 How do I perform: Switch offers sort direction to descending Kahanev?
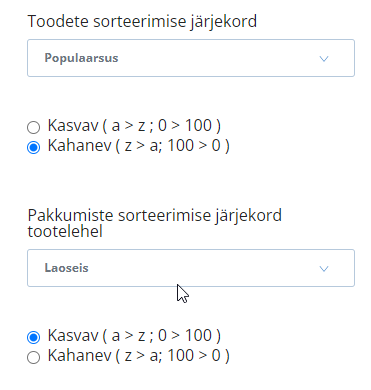[33, 357]
